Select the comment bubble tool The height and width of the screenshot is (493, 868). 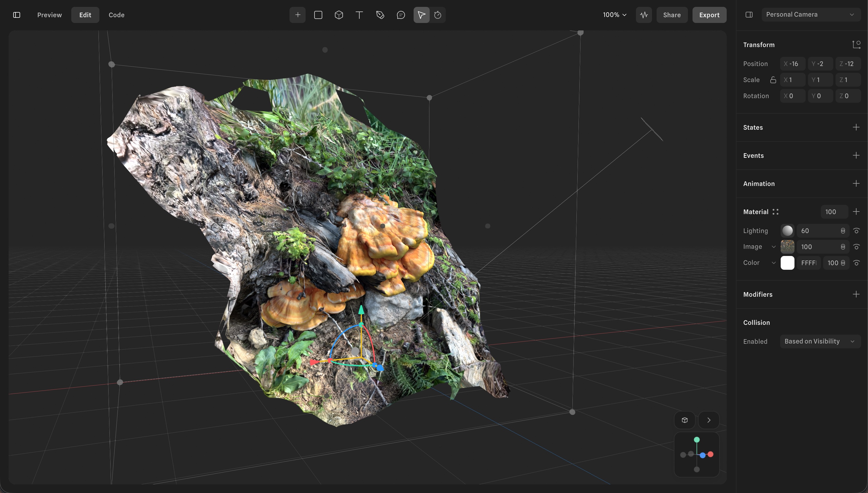point(401,15)
